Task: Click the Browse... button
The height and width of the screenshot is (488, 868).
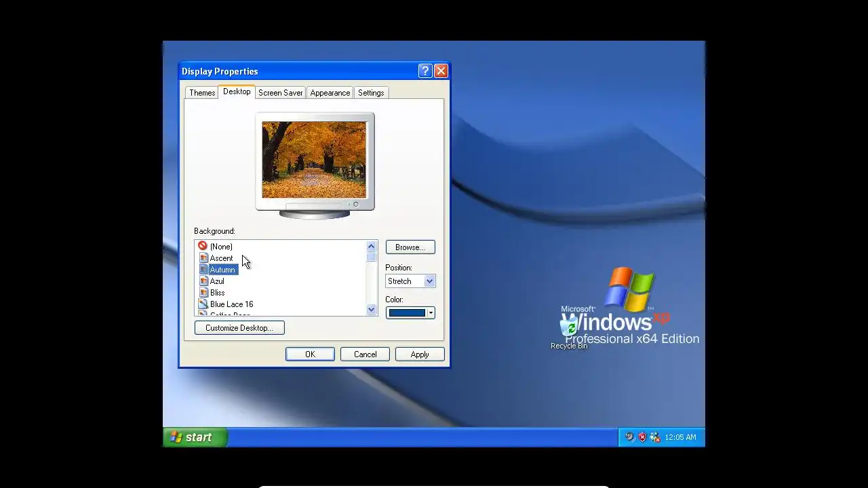Action: coord(410,247)
